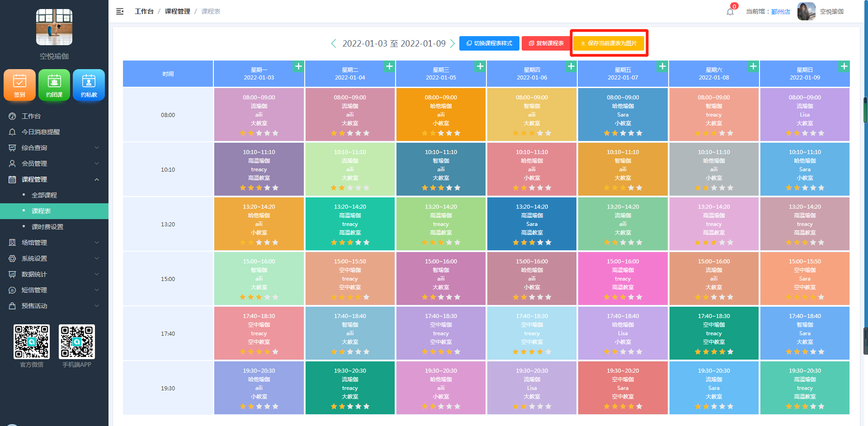Click the 会员管理 person icon
Image resolution: width=868 pixels, height=426 pixels.
(x=12, y=164)
